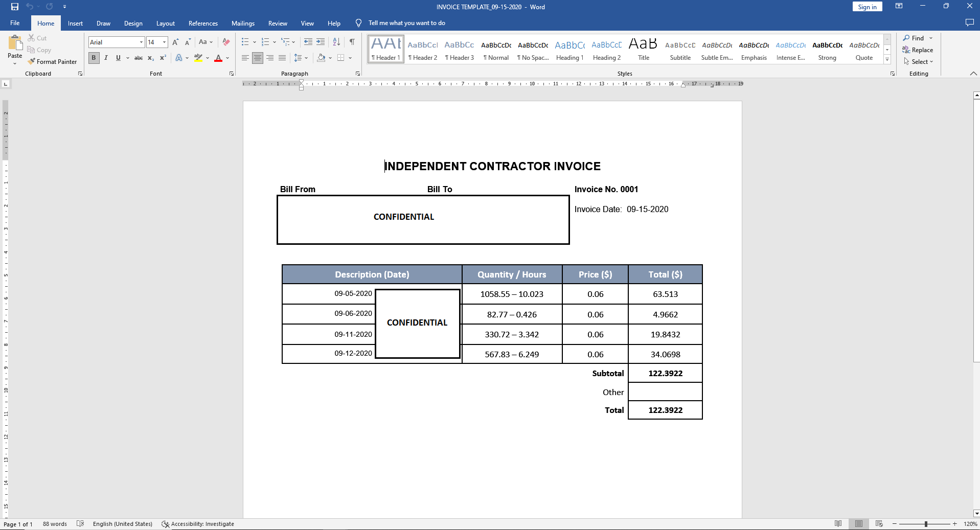Increase font size with Grow Font icon

tap(175, 42)
